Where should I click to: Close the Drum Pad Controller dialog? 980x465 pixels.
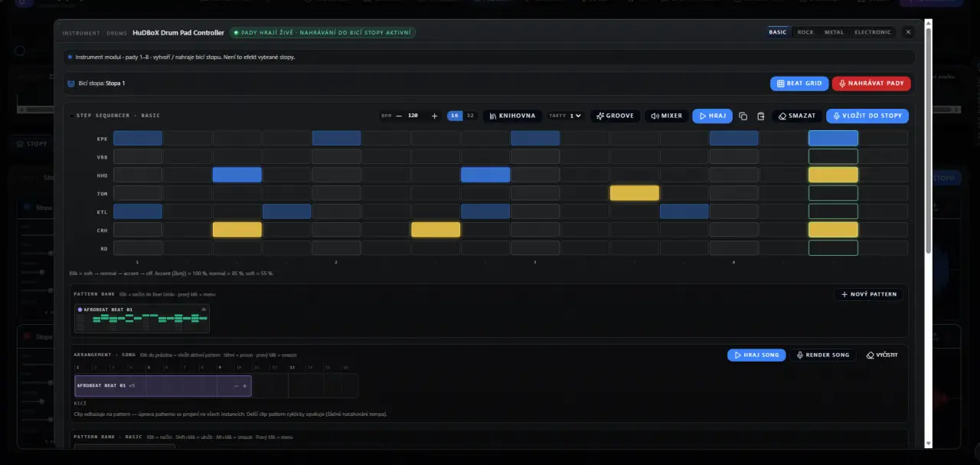(x=908, y=32)
